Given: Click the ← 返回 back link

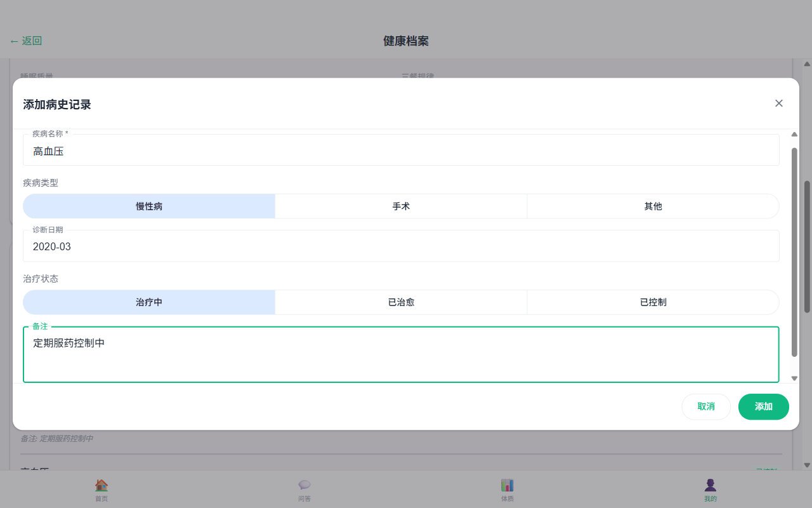Looking at the screenshot, I should tap(26, 41).
